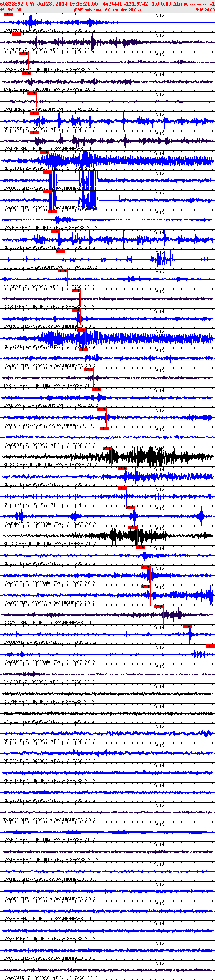Select the UW.RCS EHZ trace label

click(x=49, y=327)
